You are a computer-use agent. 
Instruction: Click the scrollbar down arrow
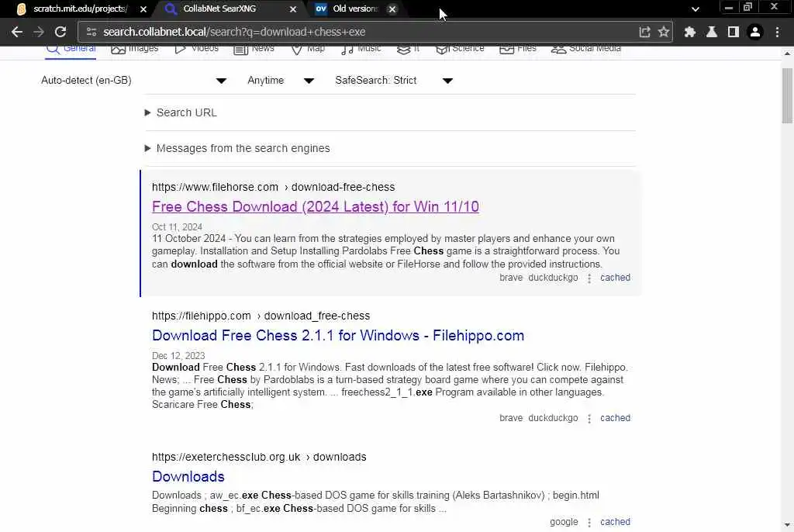(787, 526)
